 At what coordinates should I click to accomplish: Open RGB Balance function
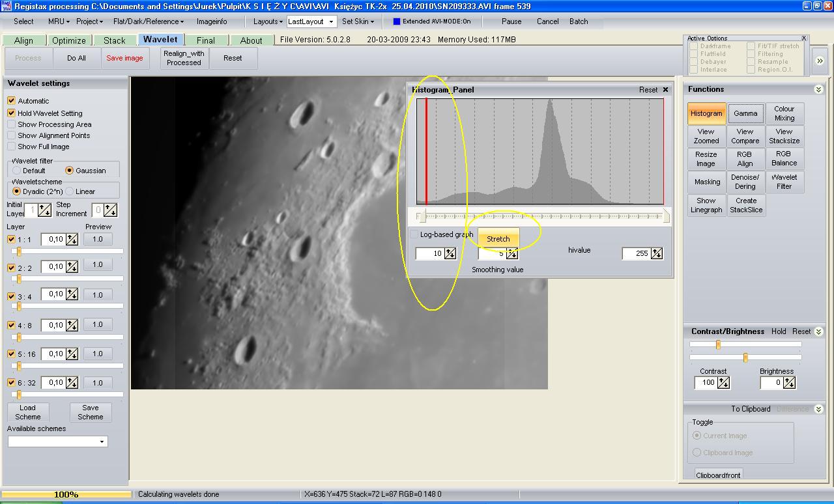coord(784,159)
